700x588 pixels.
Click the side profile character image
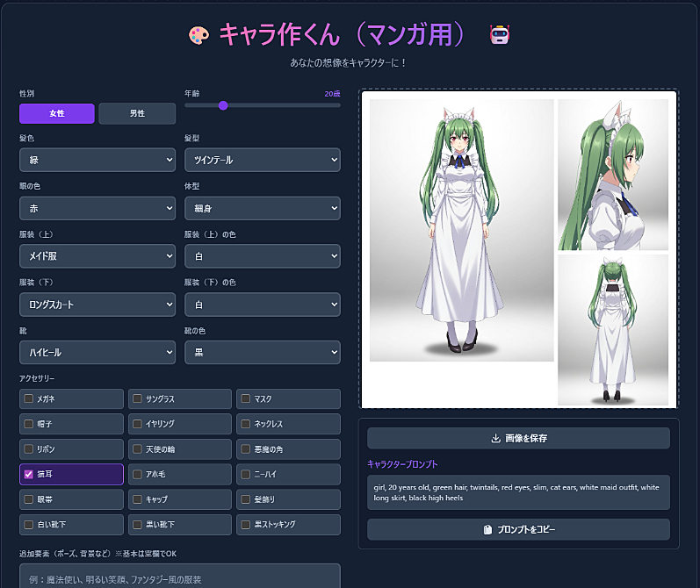[612, 174]
